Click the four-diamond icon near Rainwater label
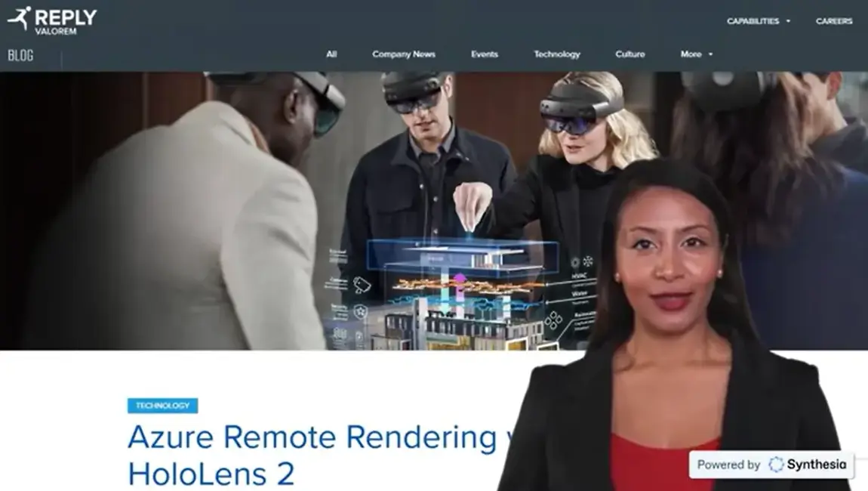The image size is (868, 491). 553,320
